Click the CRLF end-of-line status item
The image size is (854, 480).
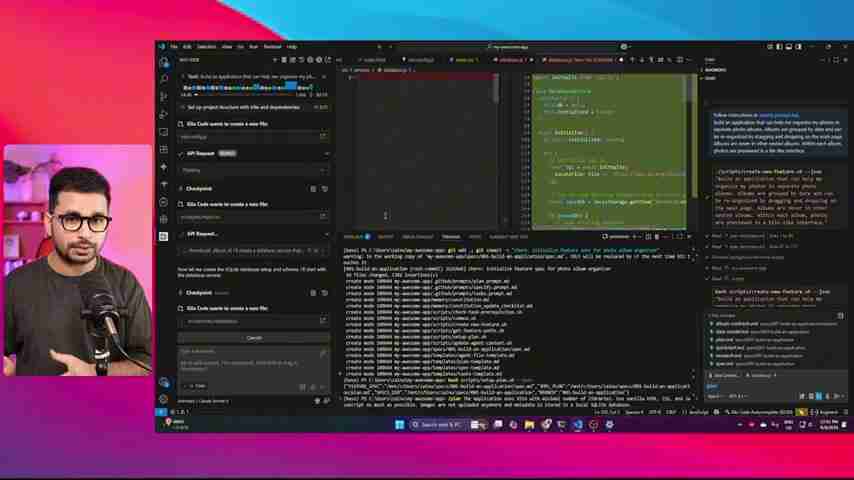671,412
